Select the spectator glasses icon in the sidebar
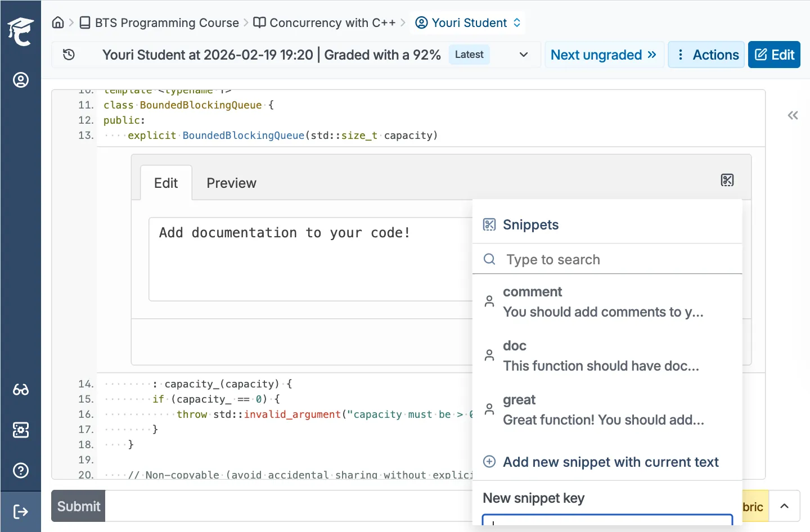The image size is (810, 532). click(21, 389)
